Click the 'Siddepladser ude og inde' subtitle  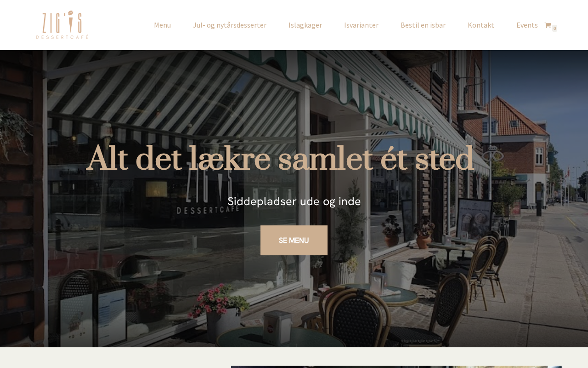pyautogui.click(x=294, y=201)
